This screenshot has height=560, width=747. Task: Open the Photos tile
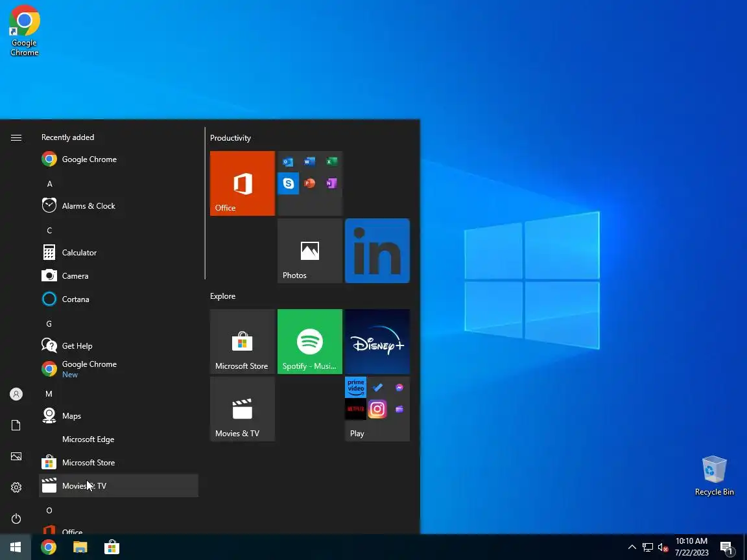[x=310, y=250]
